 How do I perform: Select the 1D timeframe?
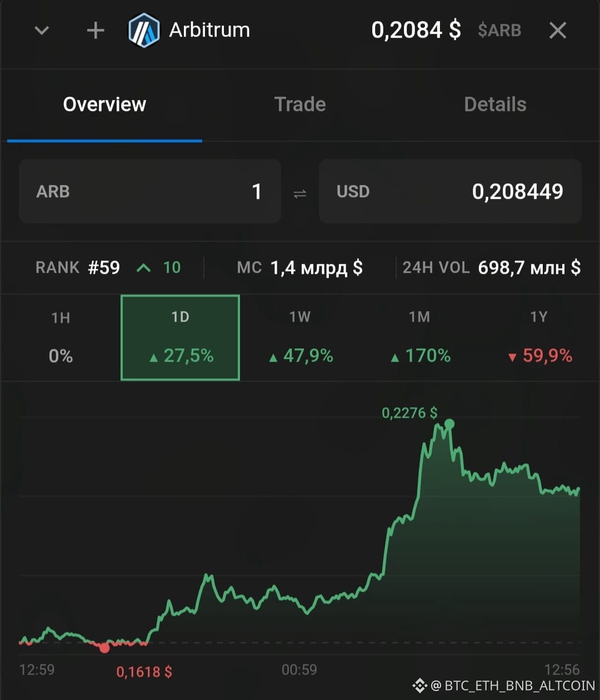[180, 337]
